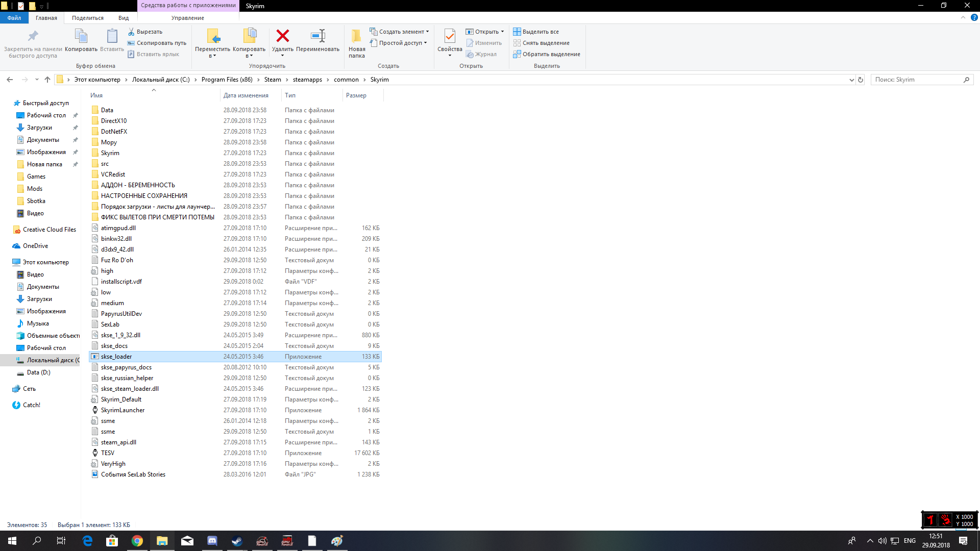Select the SkyrimLauncher application file
Viewport: 980px width, 551px height.
coord(122,410)
